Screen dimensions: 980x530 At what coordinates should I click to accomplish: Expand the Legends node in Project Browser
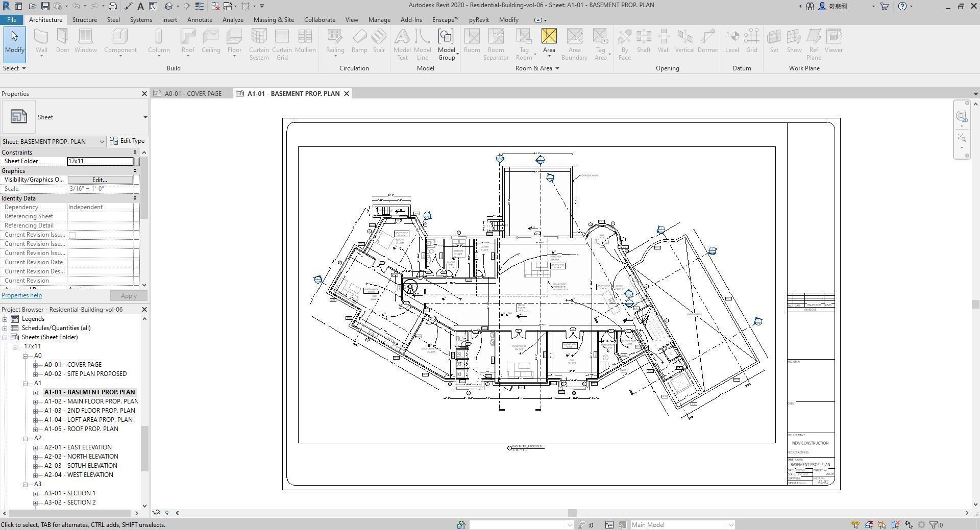tap(5, 319)
